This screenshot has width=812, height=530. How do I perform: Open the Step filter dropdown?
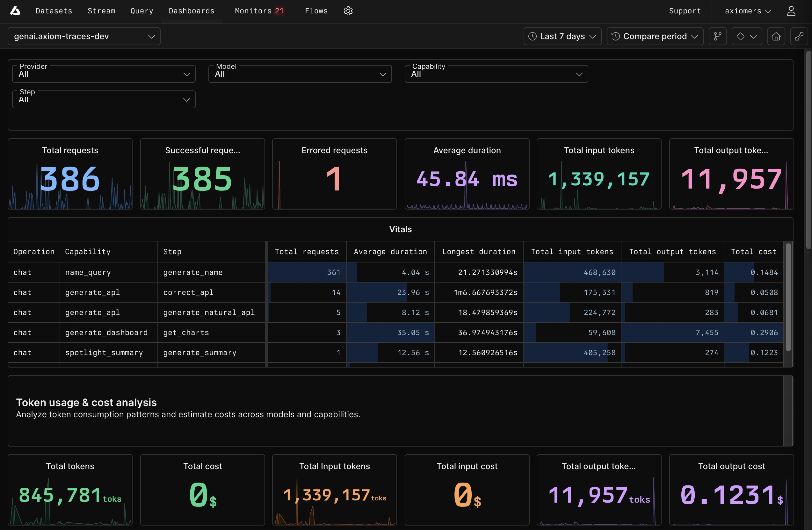click(x=104, y=99)
